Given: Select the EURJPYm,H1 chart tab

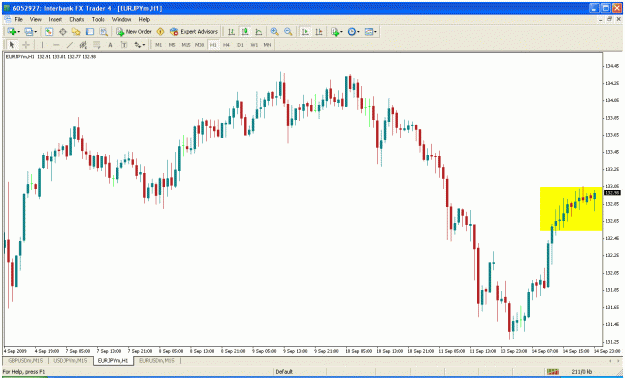Looking at the screenshot, I should click(113, 360).
